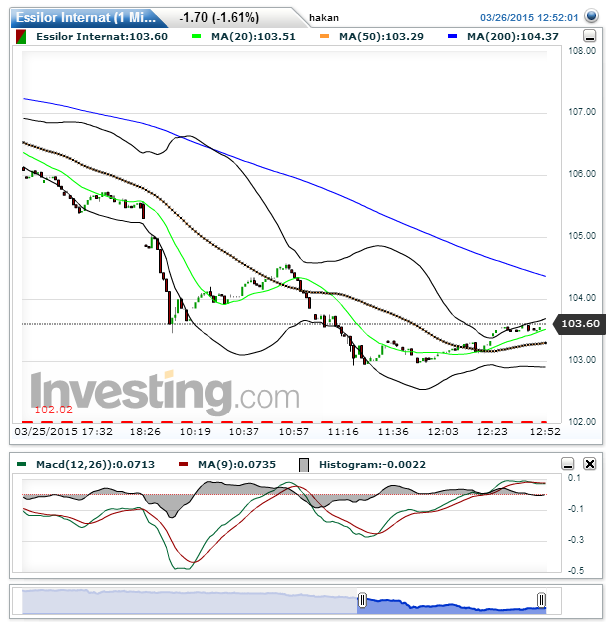Image resolution: width=613 pixels, height=627 pixels.
Task: Click the 11:16 time axis label
Action: pos(343,432)
